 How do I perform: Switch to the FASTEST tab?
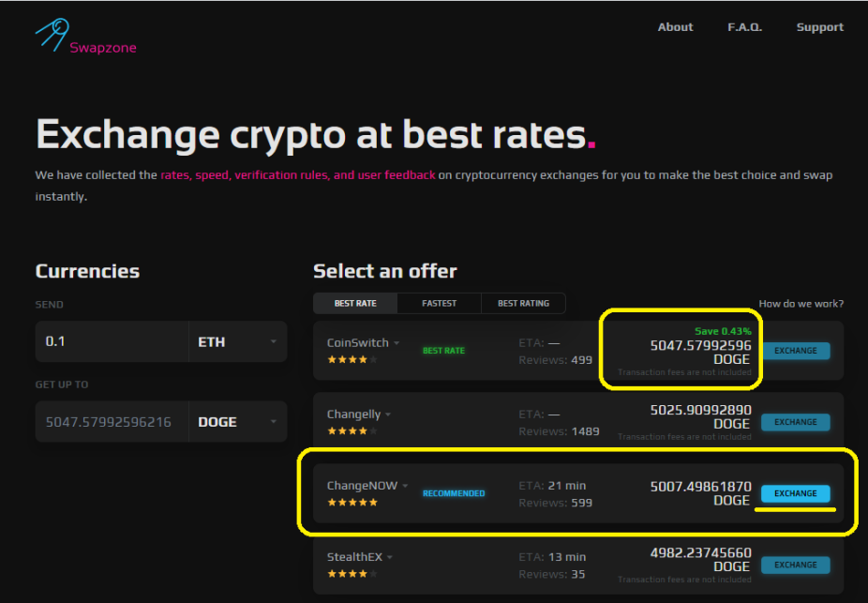(439, 304)
